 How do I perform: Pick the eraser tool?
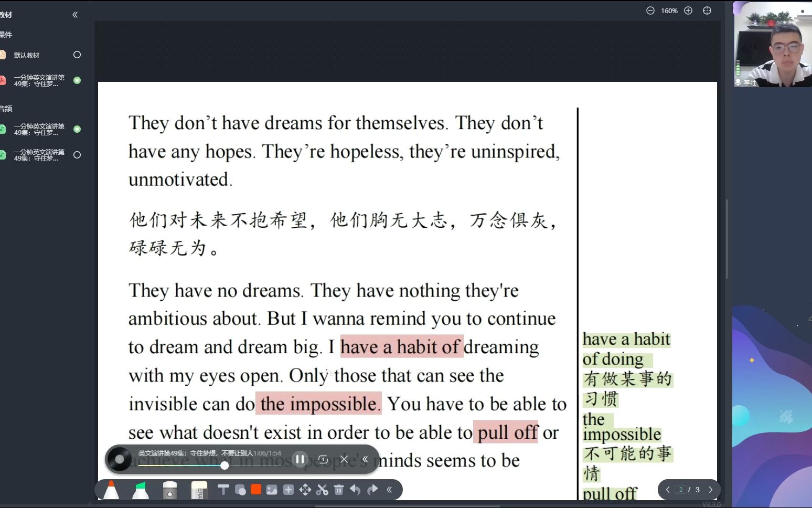pos(199,490)
